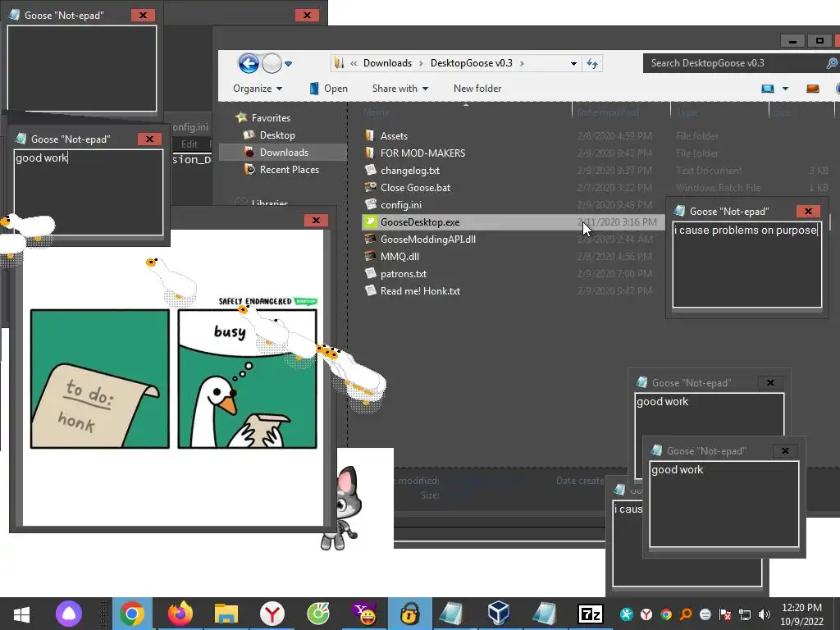840x630 pixels.
Task: Click the Close Goose.bat file icon
Action: 370,187
